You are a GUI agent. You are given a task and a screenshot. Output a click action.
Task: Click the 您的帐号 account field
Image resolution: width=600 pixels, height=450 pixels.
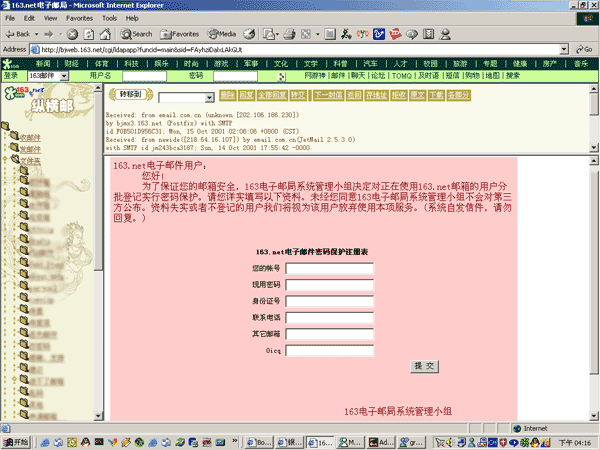[329, 268]
